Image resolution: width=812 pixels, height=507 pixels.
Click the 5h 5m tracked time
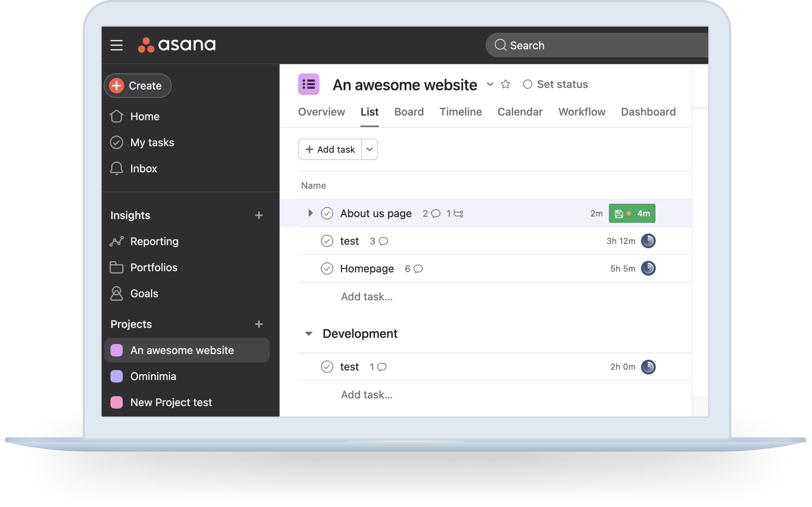pyautogui.click(x=622, y=269)
